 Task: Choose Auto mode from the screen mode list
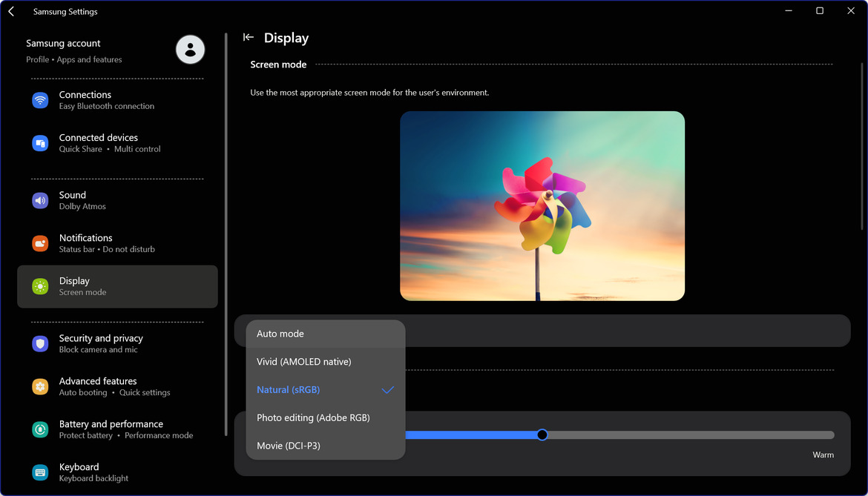pos(326,334)
